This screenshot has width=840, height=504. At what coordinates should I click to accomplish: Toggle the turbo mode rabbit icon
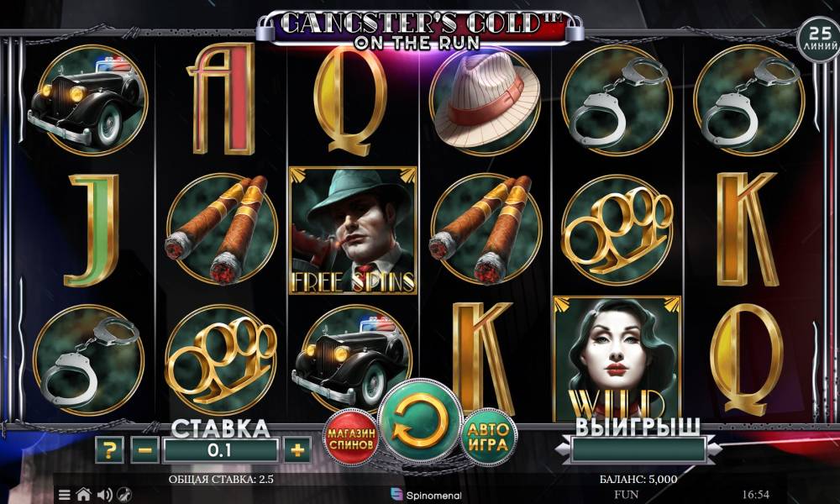(x=124, y=495)
